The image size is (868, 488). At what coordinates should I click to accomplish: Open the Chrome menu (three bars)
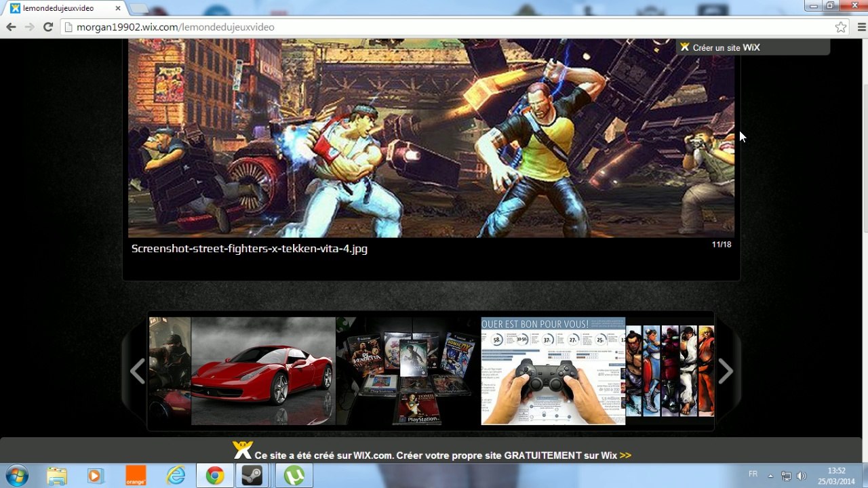coord(861,27)
